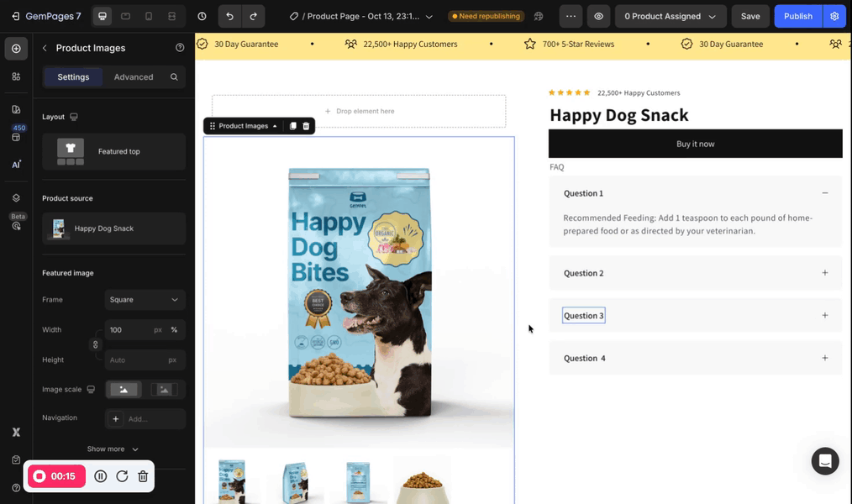This screenshot has height=504, width=852.
Task: Select the left Image scale option
Action: [124, 389]
